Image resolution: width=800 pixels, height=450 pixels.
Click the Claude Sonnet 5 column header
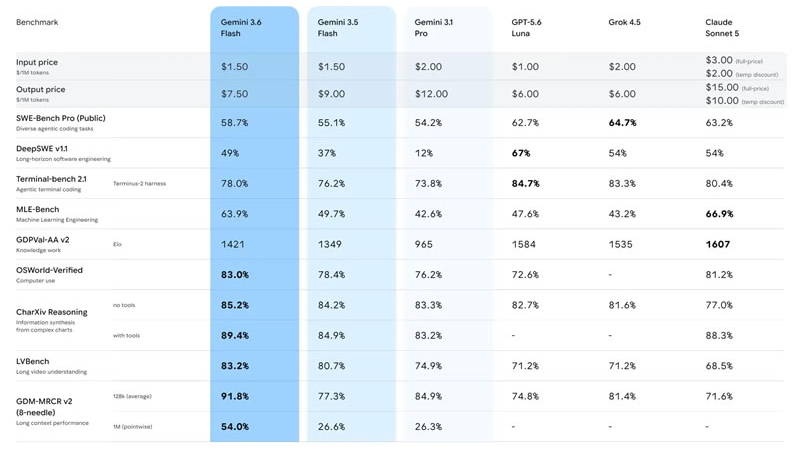(722, 28)
